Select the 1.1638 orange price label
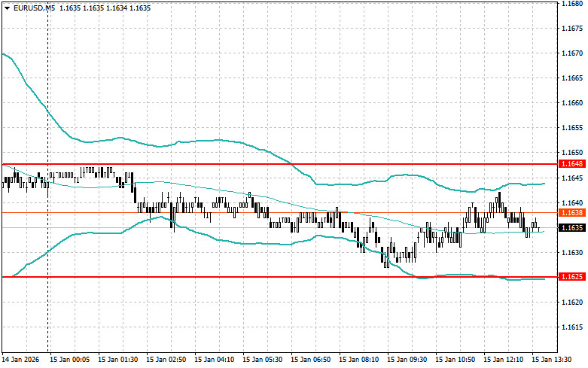 point(572,213)
